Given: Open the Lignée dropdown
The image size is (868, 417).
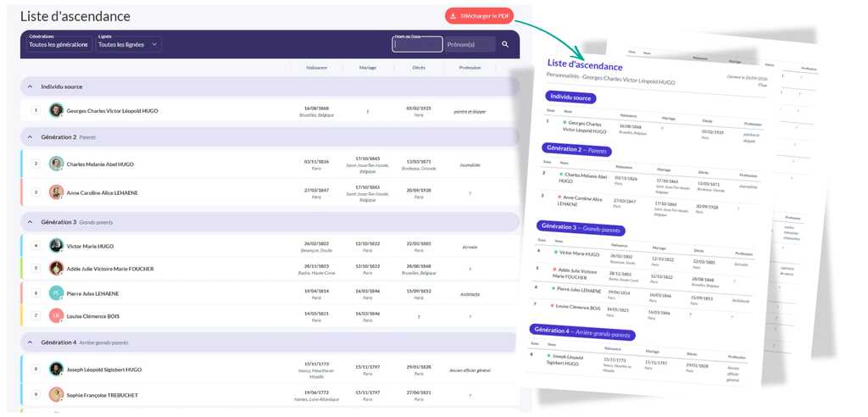Looking at the screenshot, I should pos(129,44).
